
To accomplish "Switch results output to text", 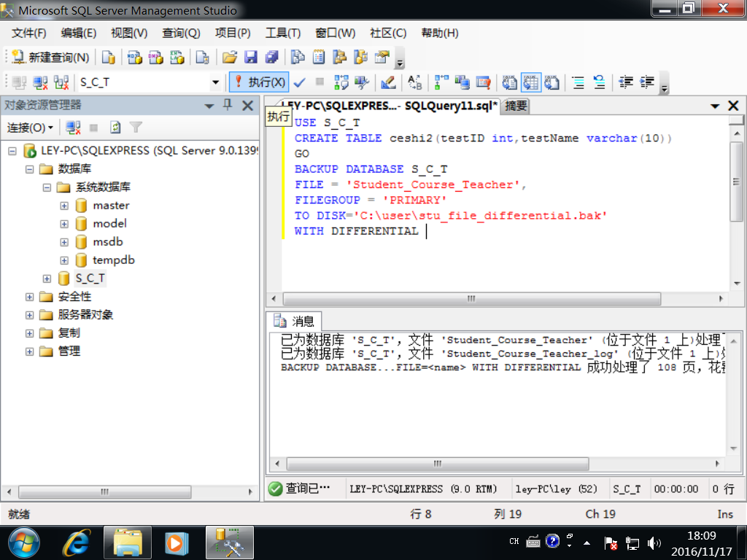I will [509, 82].
